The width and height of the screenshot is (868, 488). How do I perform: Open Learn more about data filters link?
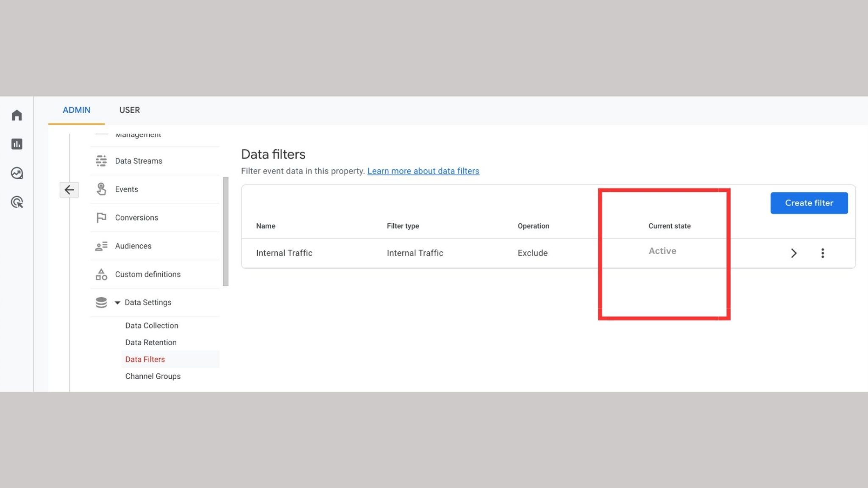tap(423, 171)
